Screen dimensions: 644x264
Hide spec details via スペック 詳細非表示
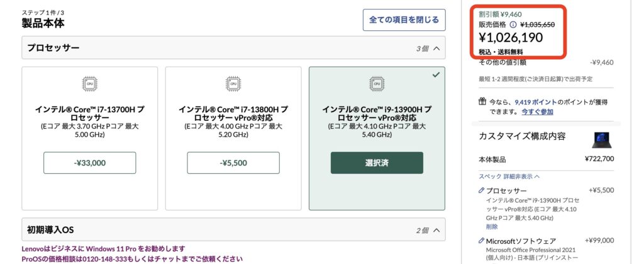click(x=509, y=176)
